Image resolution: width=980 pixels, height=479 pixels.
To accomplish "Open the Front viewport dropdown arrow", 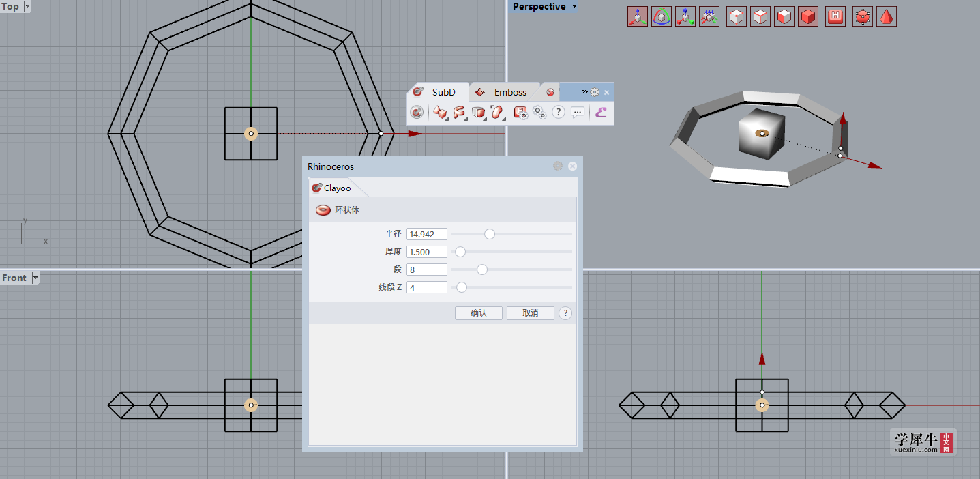I will click(x=35, y=278).
